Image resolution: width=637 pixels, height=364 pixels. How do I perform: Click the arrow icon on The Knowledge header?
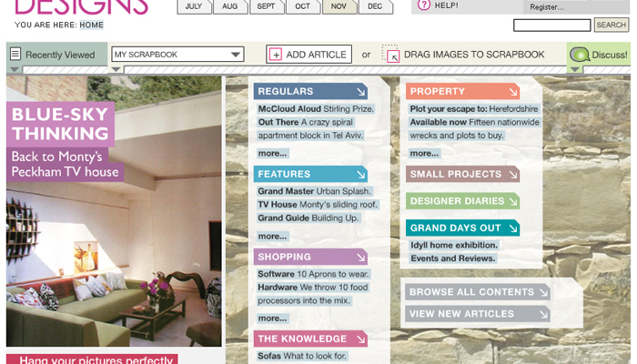pos(360,339)
